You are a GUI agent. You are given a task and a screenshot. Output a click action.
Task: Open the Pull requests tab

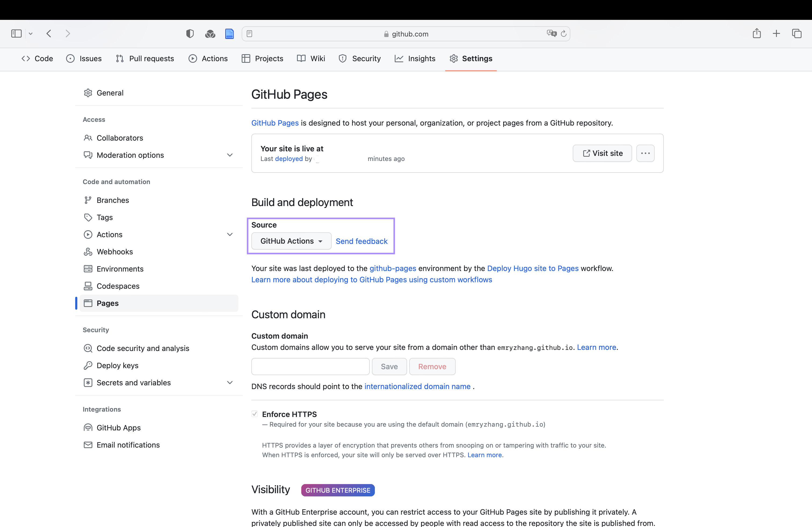[145, 59]
